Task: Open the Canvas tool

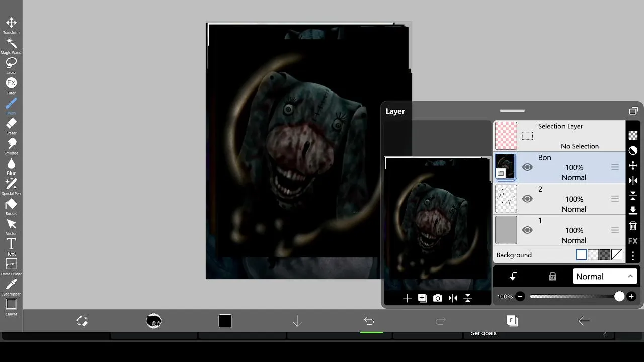Action: pyautogui.click(x=11, y=307)
